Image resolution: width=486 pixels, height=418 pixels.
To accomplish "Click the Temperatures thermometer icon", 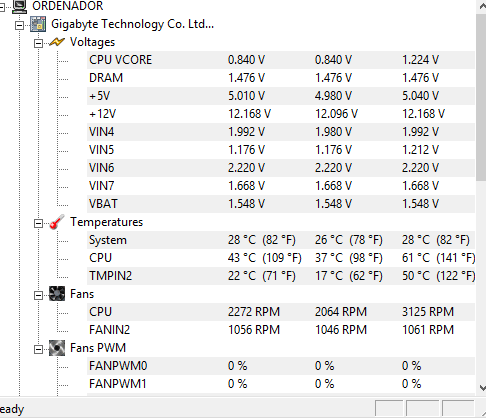I will point(57,222).
